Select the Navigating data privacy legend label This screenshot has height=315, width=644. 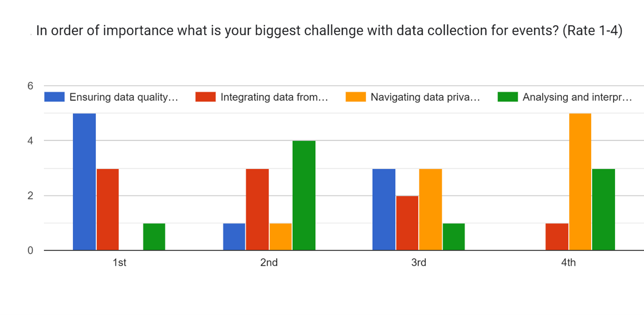coord(425,97)
